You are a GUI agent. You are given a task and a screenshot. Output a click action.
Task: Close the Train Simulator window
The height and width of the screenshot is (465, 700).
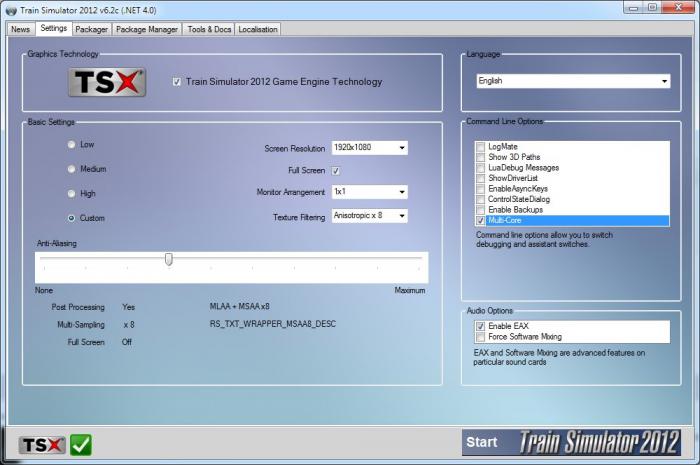point(678,8)
